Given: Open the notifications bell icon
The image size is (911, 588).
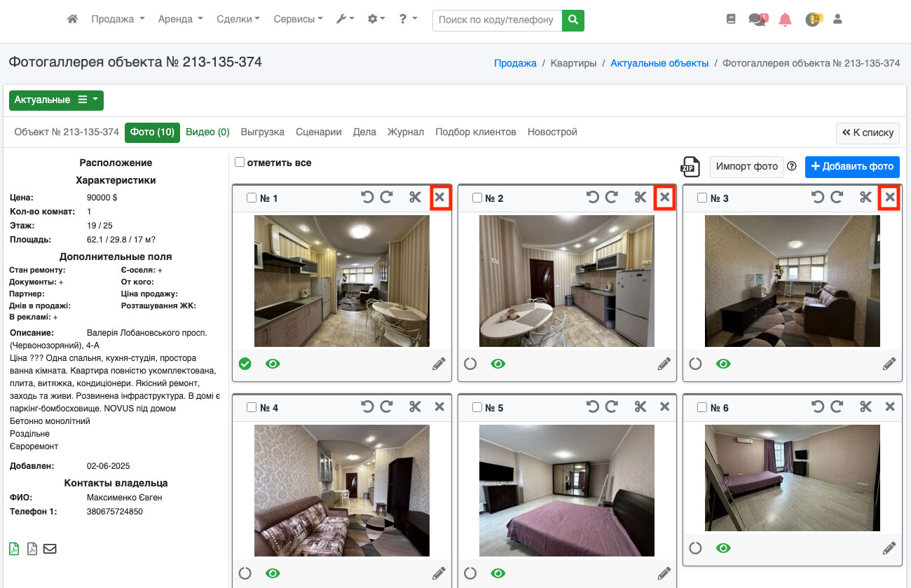Looking at the screenshot, I should point(785,20).
